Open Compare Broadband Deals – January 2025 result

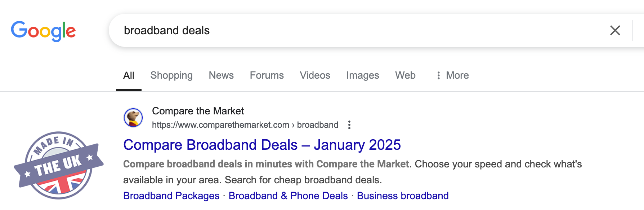point(262,145)
